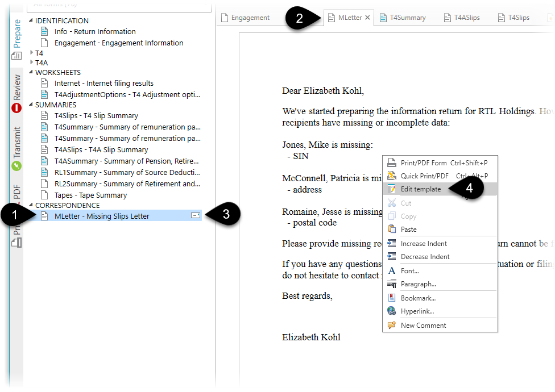
Task: Expand the T4A tree group
Action: (31, 62)
